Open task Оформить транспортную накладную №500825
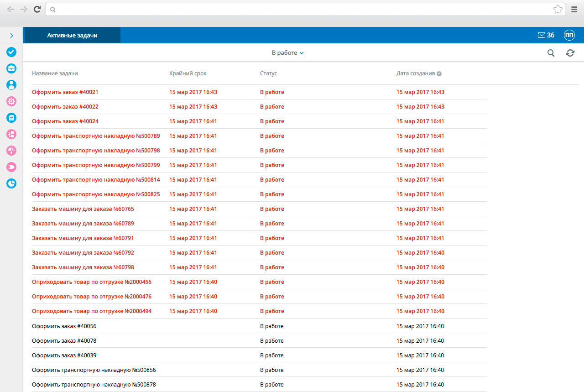The height and width of the screenshot is (392, 584). pyautogui.click(x=96, y=194)
